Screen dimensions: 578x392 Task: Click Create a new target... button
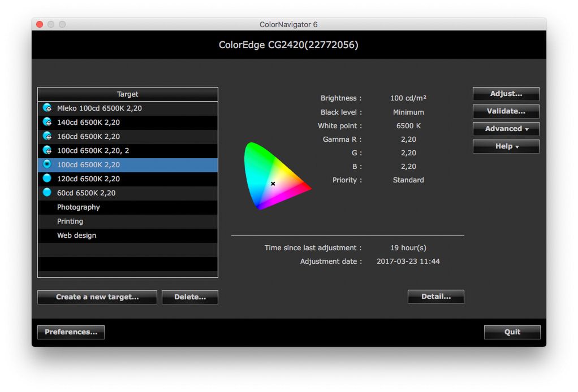[x=97, y=297]
